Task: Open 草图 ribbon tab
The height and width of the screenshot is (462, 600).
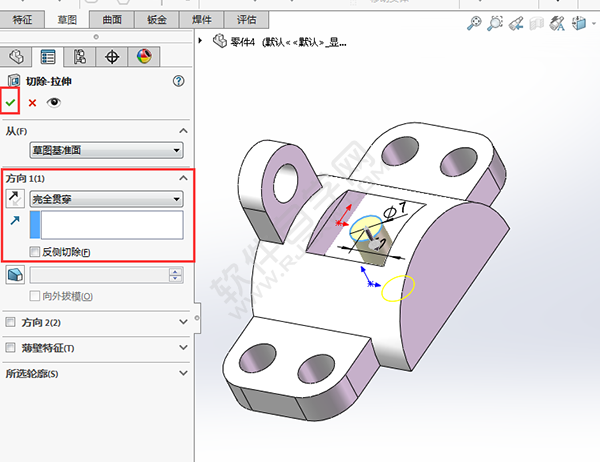Action: [67, 20]
